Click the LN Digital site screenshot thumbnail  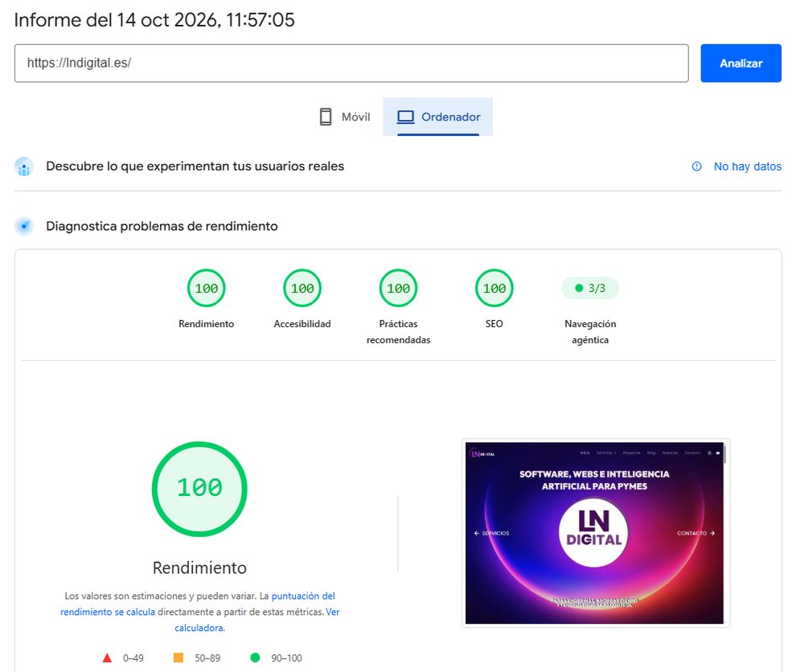click(595, 533)
